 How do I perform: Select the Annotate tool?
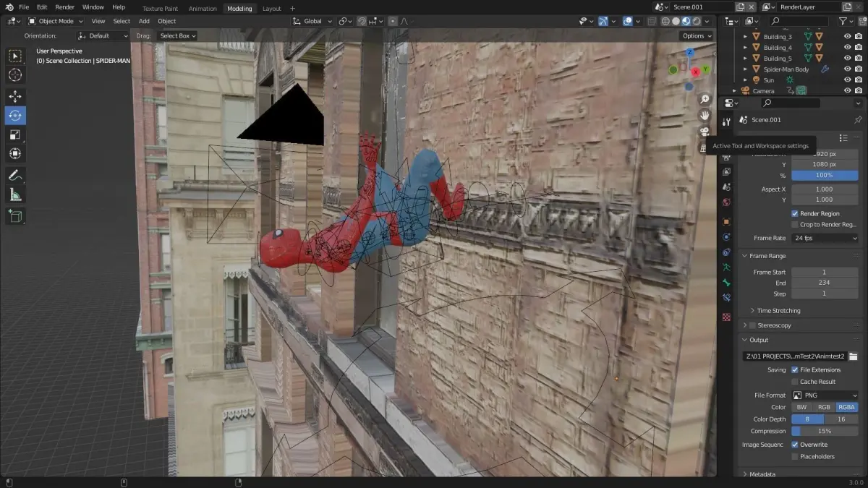[x=15, y=175]
